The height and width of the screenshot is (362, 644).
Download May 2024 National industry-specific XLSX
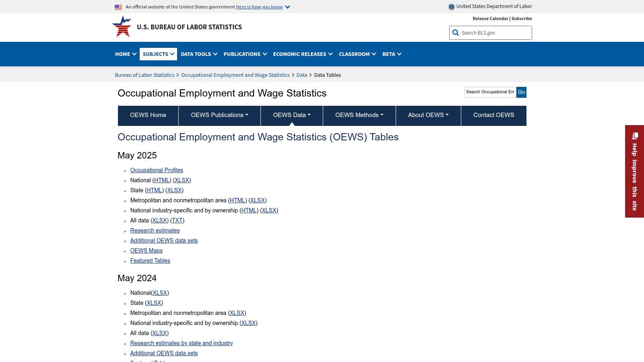click(x=248, y=323)
